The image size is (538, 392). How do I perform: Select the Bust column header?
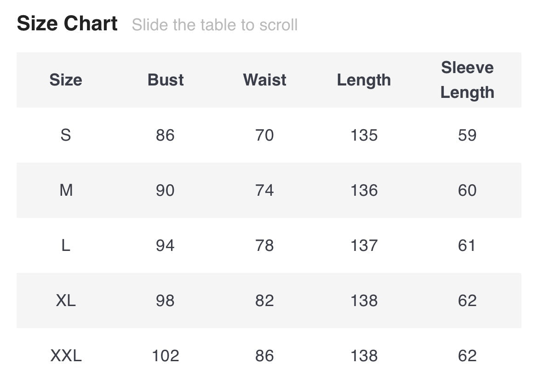[x=166, y=80]
